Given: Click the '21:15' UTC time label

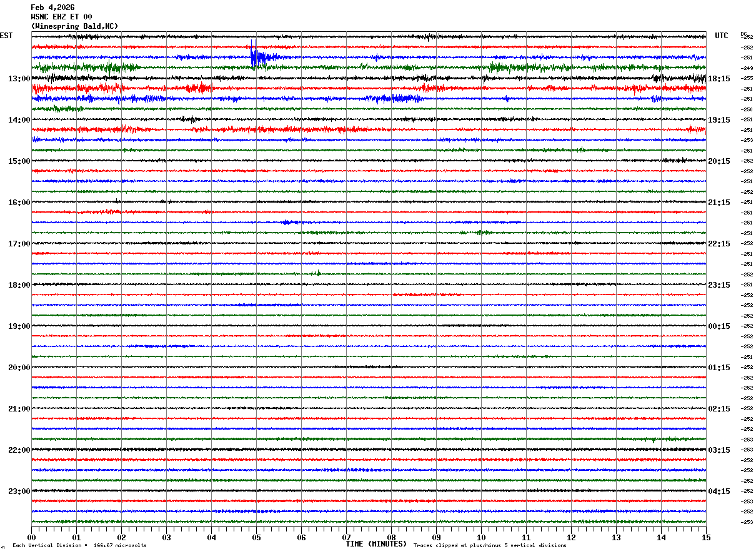Looking at the screenshot, I should (719, 203).
